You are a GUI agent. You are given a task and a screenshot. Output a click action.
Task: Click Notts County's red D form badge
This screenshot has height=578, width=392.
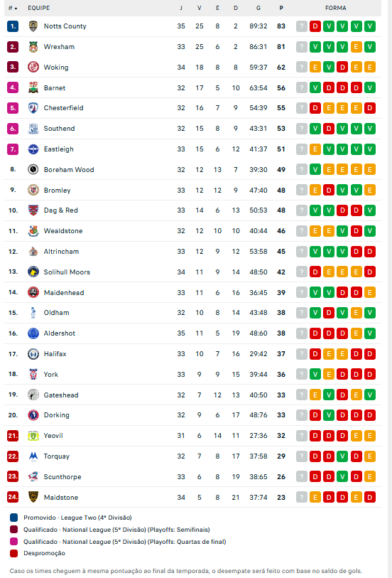coord(315,26)
